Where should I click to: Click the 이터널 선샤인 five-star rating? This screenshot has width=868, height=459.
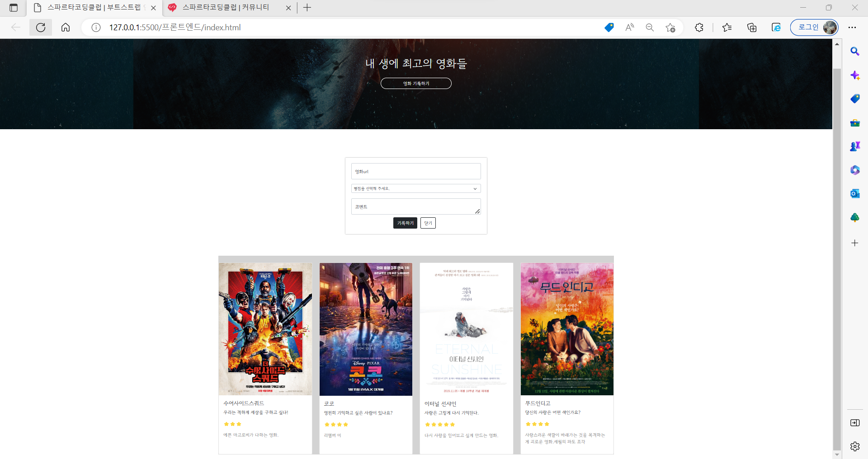pyautogui.click(x=440, y=424)
